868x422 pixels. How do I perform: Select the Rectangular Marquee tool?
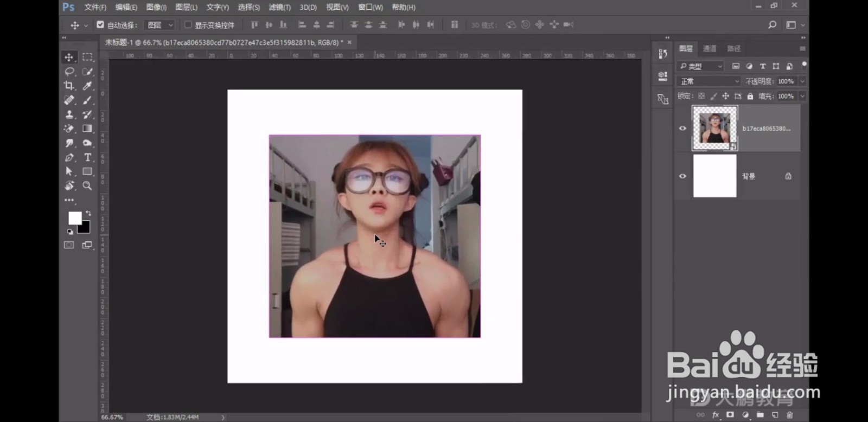click(87, 57)
